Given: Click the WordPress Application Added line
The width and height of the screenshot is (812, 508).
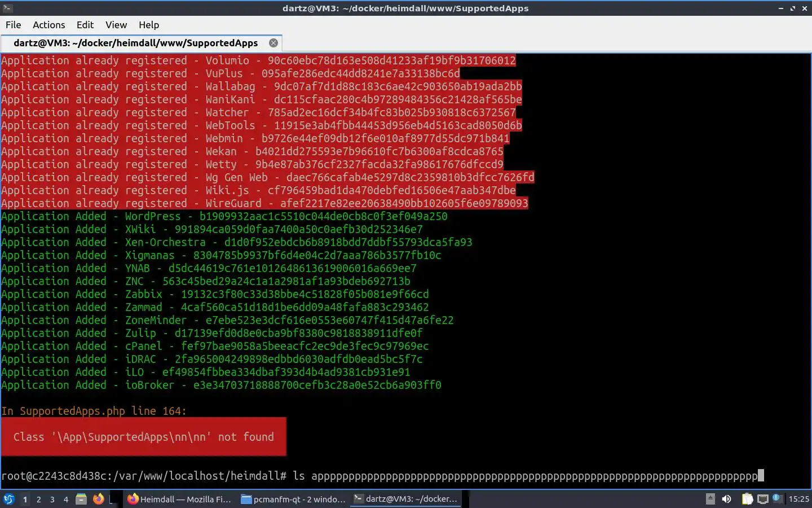Looking at the screenshot, I should pyautogui.click(x=224, y=216).
